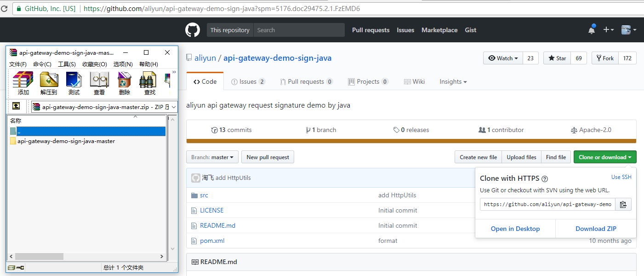Click the 'This repository' search scope
The width and height of the screenshot is (644, 276).
(230, 30)
